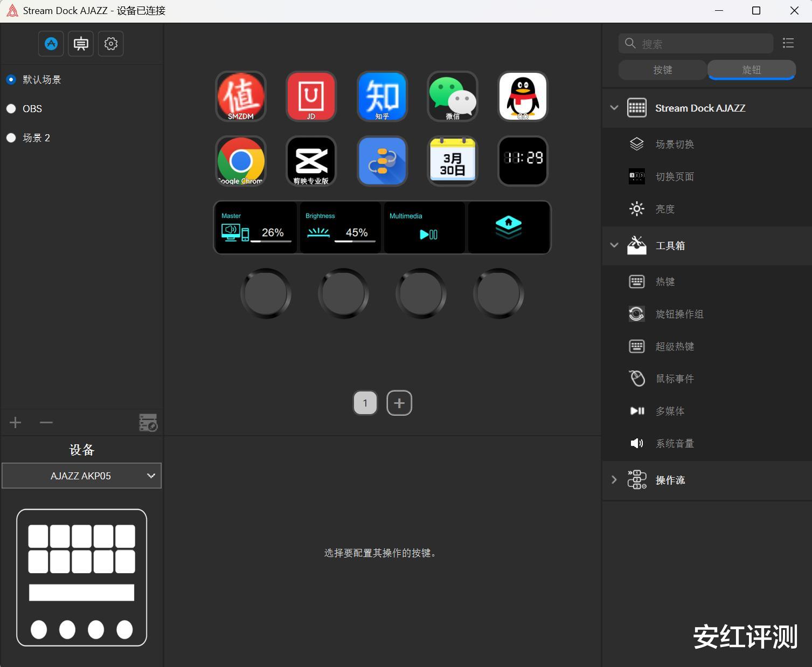This screenshot has height=667, width=812.
Task: Remove scene with the minus icon
Action: [46, 423]
